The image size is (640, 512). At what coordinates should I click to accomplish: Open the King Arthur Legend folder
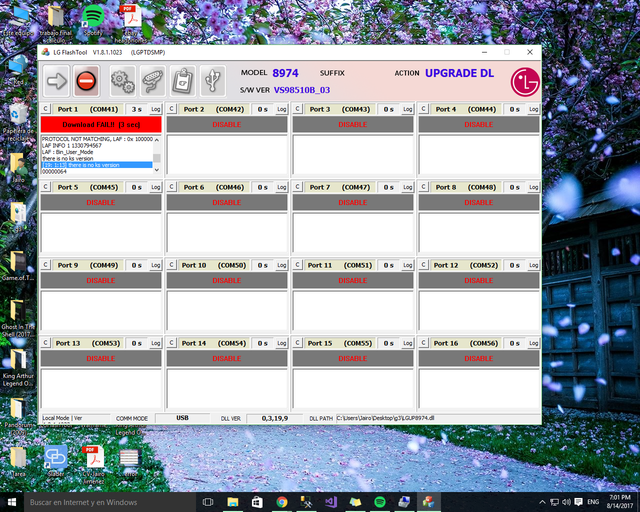(x=18, y=368)
